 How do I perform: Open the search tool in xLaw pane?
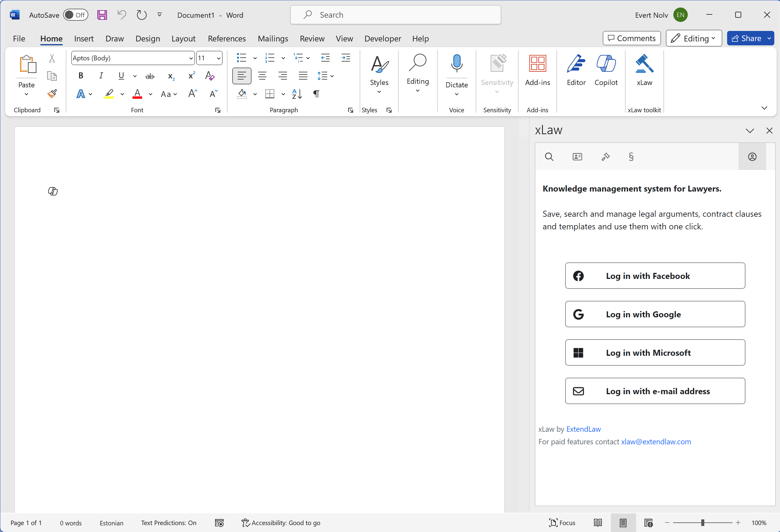[549, 157]
